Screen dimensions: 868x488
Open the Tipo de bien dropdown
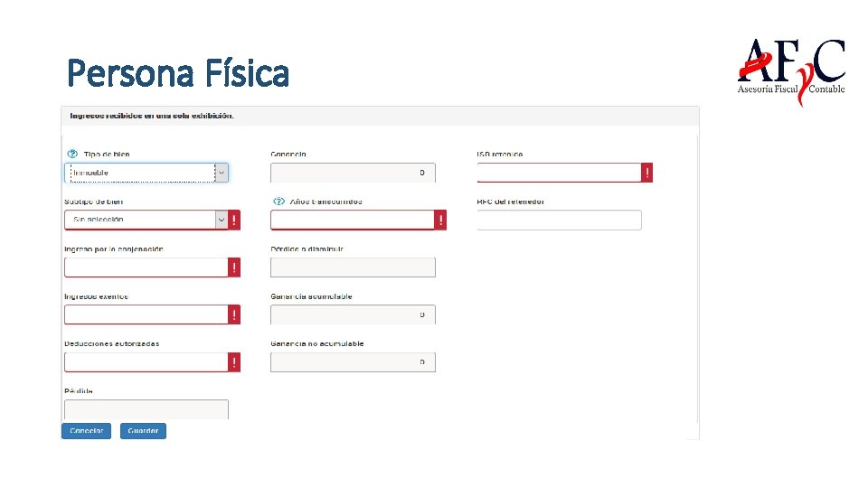146,173
